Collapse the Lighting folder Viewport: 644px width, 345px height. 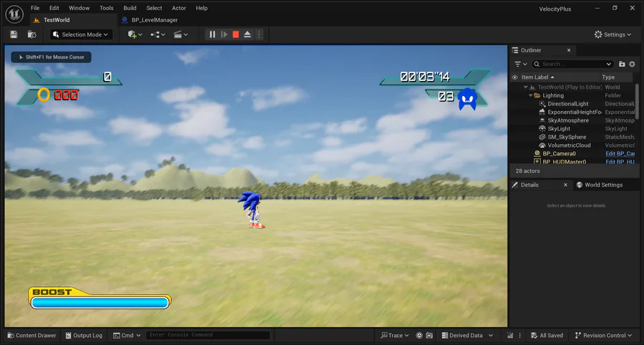[x=531, y=95]
